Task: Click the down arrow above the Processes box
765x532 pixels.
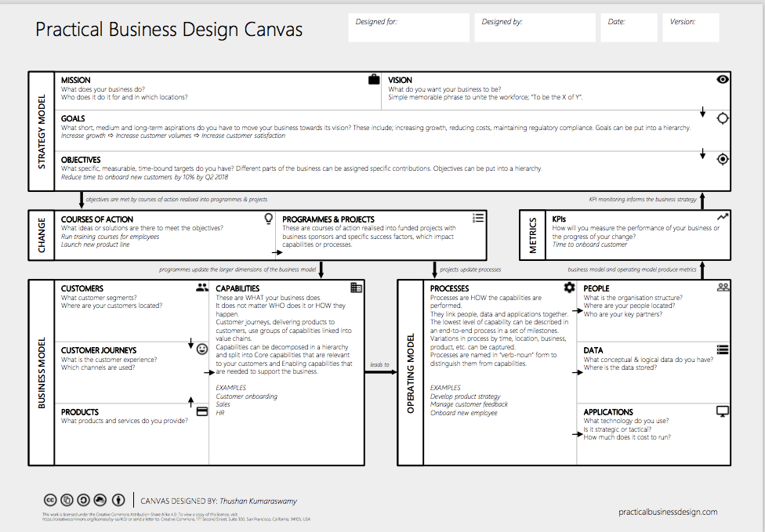Action: coord(435,272)
